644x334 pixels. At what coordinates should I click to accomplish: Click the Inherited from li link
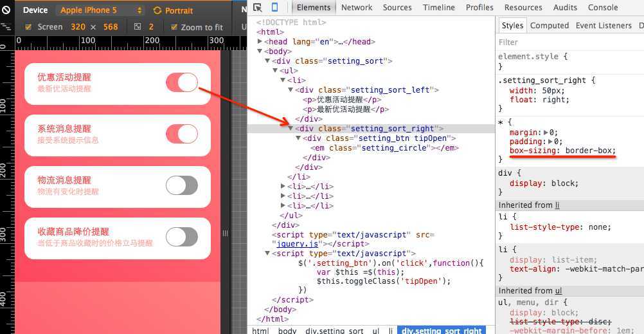click(x=557, y=205)
